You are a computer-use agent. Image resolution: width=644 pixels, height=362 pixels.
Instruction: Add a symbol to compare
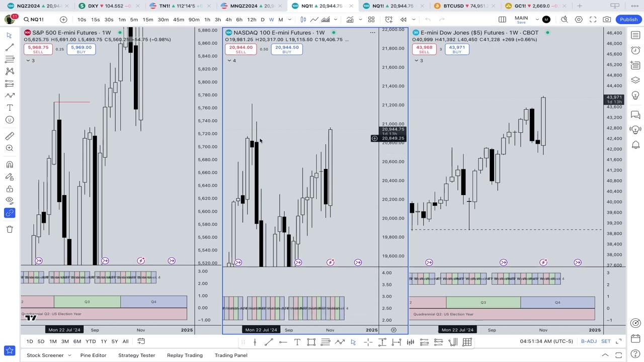pyautogui.click(x=63, y=20)
